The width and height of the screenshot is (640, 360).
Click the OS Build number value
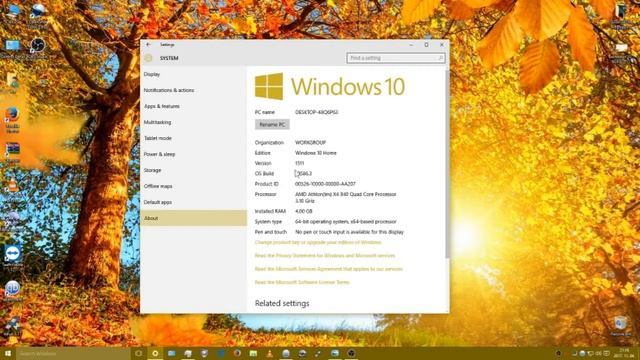point(303,173)
